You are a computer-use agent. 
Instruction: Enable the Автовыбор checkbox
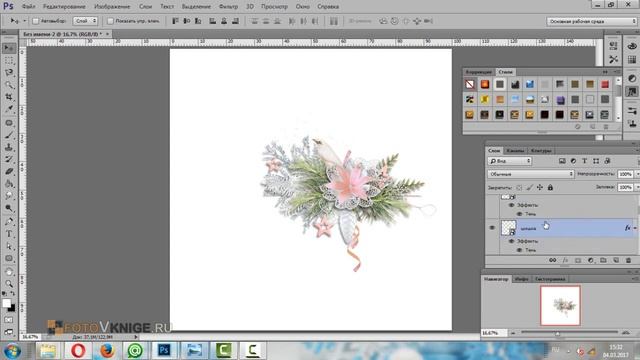(36, 21)
